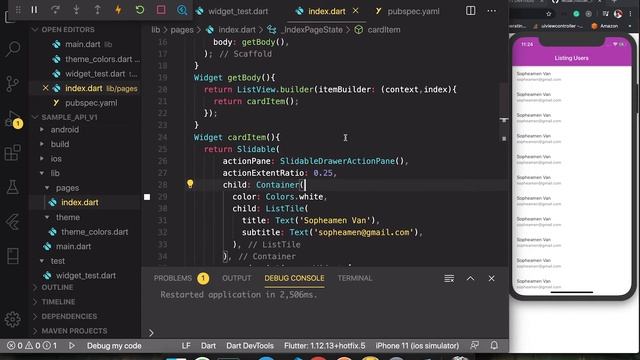The height and width of the screenshot is (360, 640).
Task: Close the bottom panel
Action: tap(491, 278)
